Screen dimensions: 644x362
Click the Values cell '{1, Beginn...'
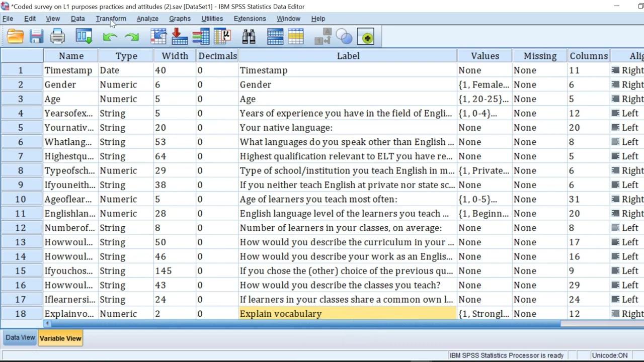[x=485, y=214]
